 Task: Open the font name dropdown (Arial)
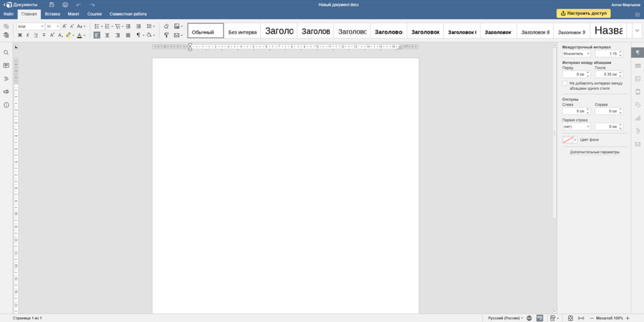[x=30, y=26]
